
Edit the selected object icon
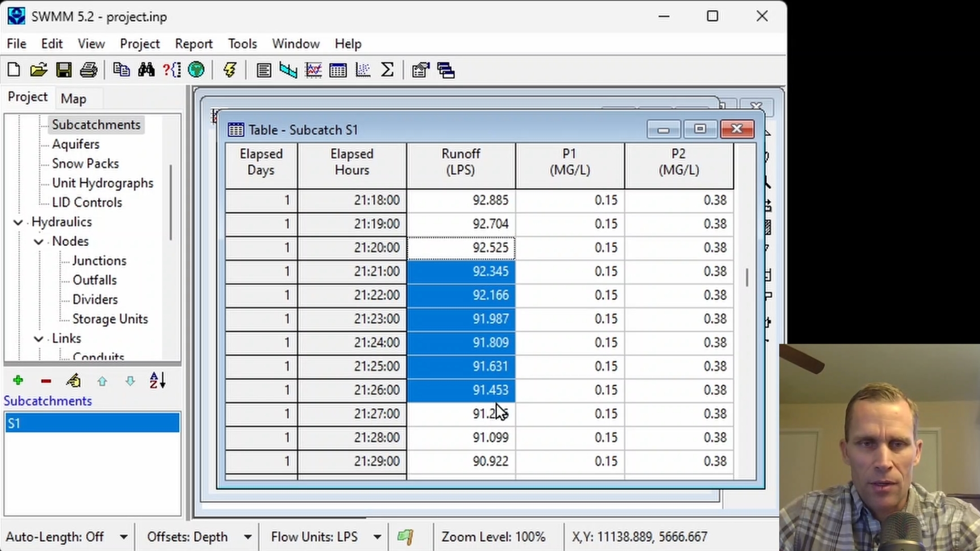73,381
